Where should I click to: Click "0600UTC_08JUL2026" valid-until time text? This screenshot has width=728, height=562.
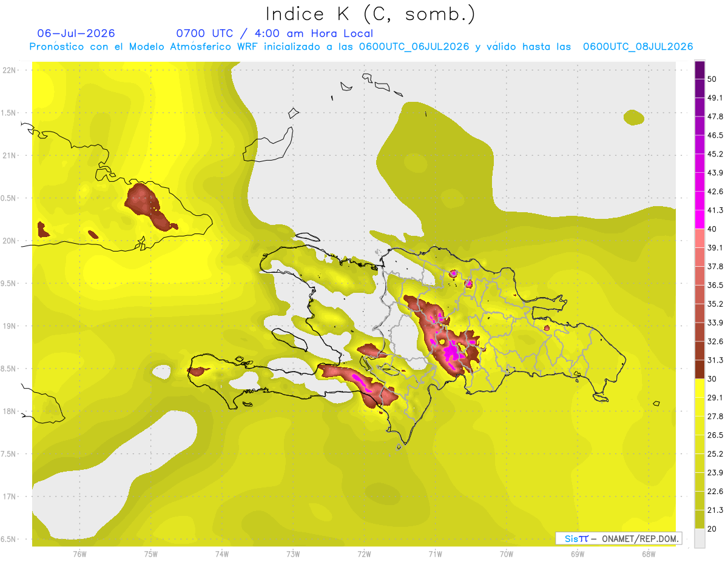pos(638,47)
